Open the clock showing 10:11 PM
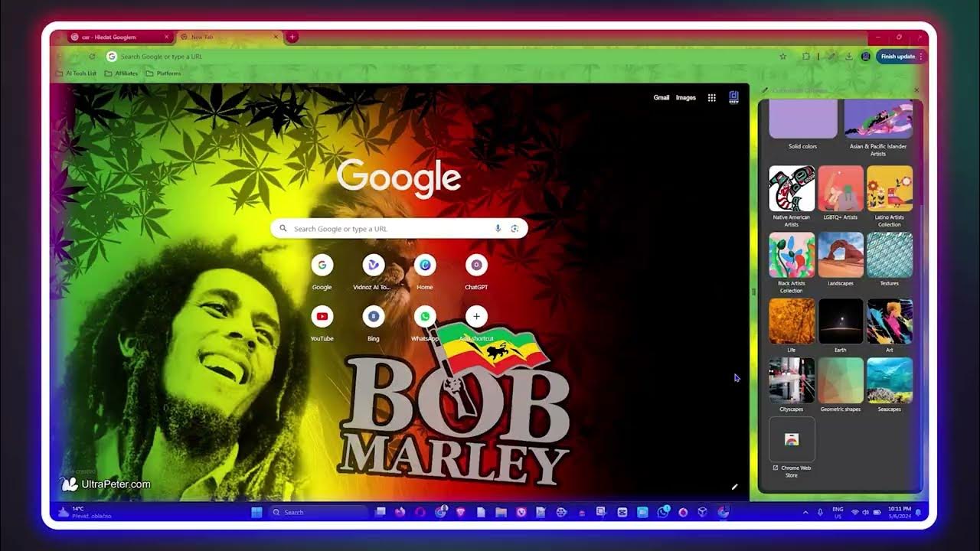 (900, 512)
